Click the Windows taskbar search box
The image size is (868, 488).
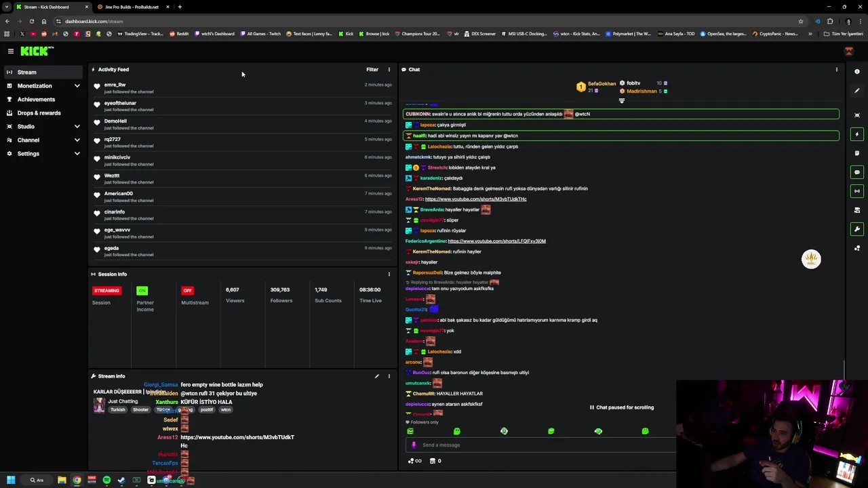pyautogui.click(x=37, y=480)
